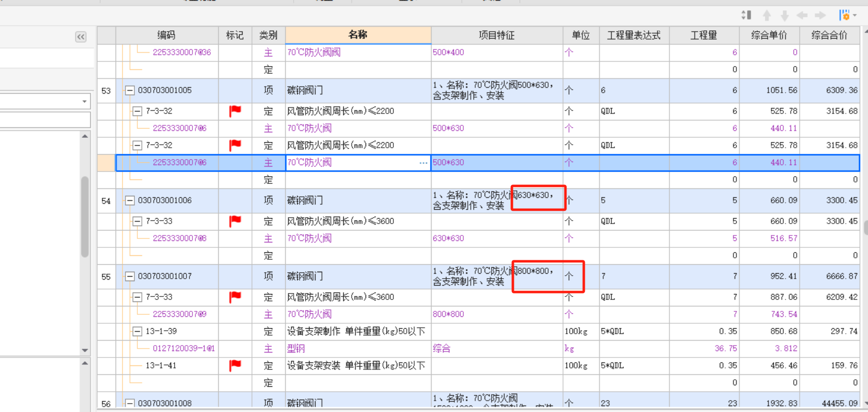Click the main table vertical scrollbar thumb

pyautogui.click(x=866, y=228)
